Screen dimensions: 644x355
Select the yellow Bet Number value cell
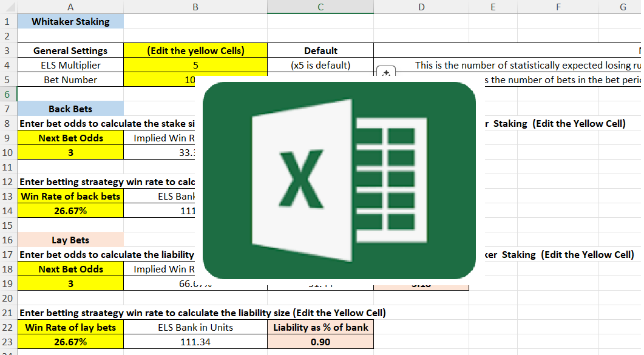[x=195, y=79]
